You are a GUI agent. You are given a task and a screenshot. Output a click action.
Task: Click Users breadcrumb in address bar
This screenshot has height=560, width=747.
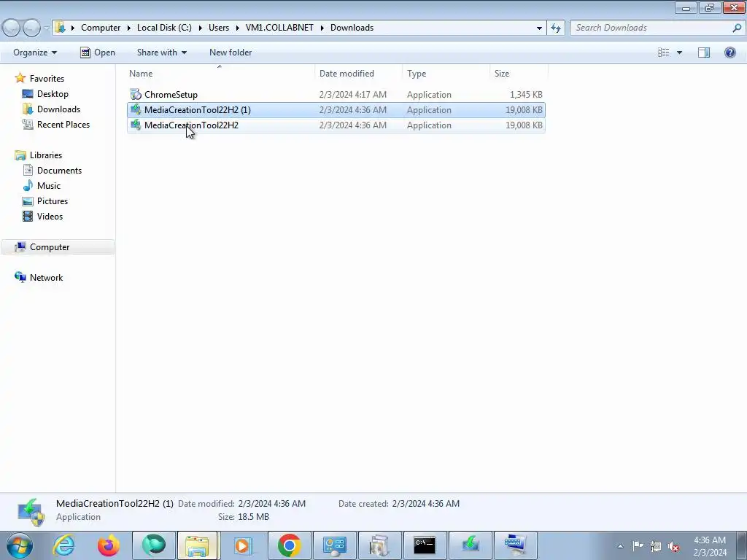point(219,28)
